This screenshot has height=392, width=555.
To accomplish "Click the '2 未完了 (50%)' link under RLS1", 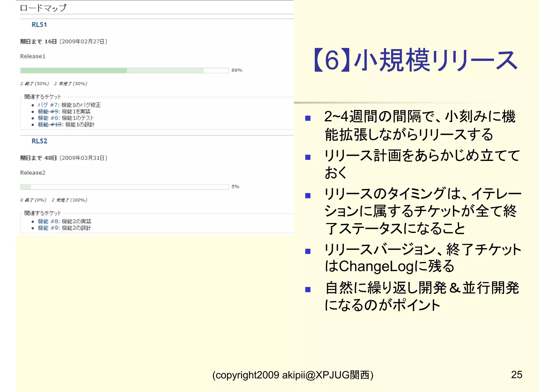I will point(70,83).
